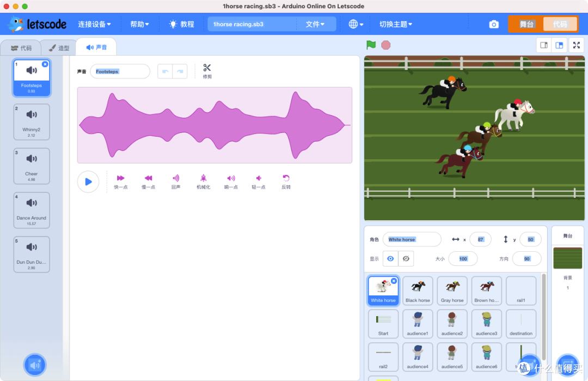Click the red stop button
The width and height of the screenshot is (588, 381).
click(386, 45)
